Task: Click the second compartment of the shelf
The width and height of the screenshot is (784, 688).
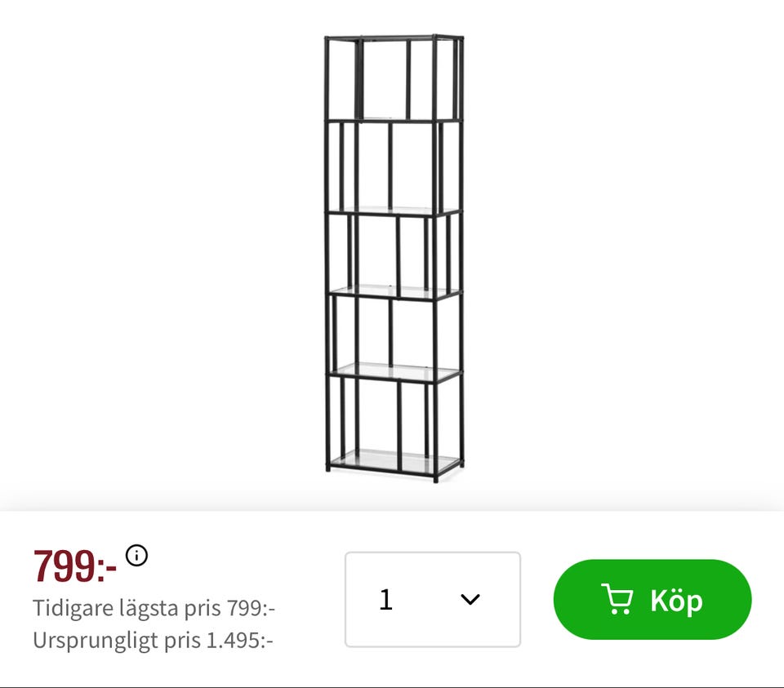Action: pyautogui.click(x=394, y=167)
